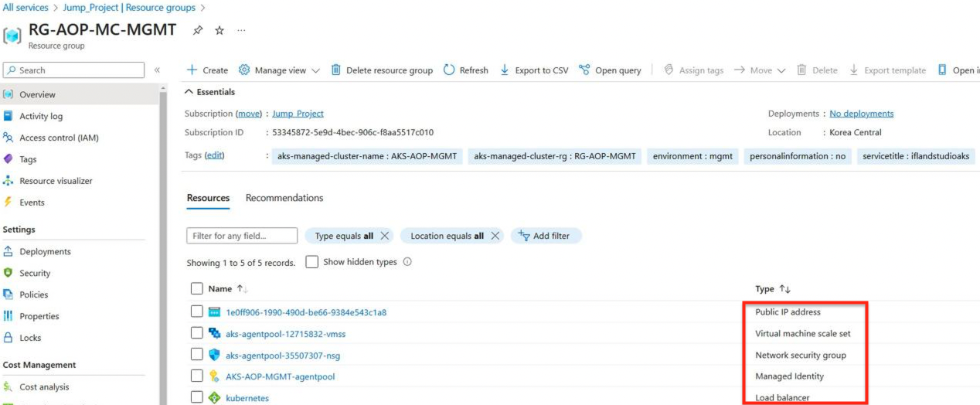980x405 pixels.
Task: Click the Delete toolbar button
Action: [818, 70]
